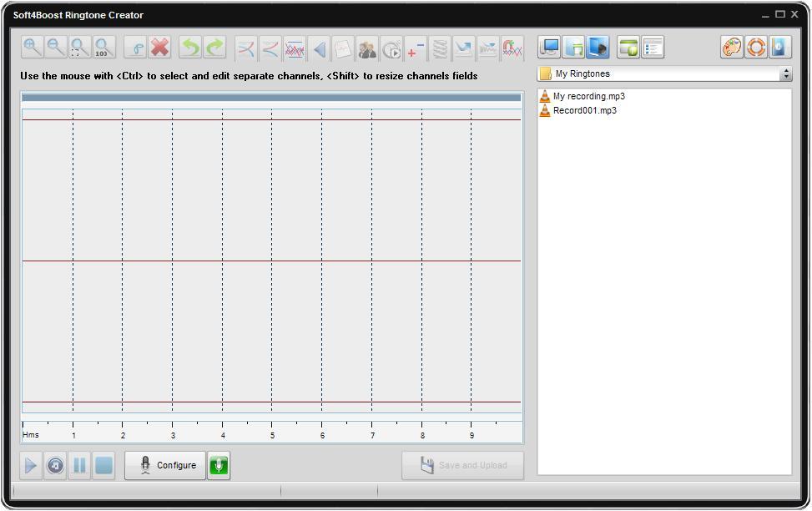812x511 pixels.
Task: Click the clock with play arrow icon
Action: tap(391, 48)
